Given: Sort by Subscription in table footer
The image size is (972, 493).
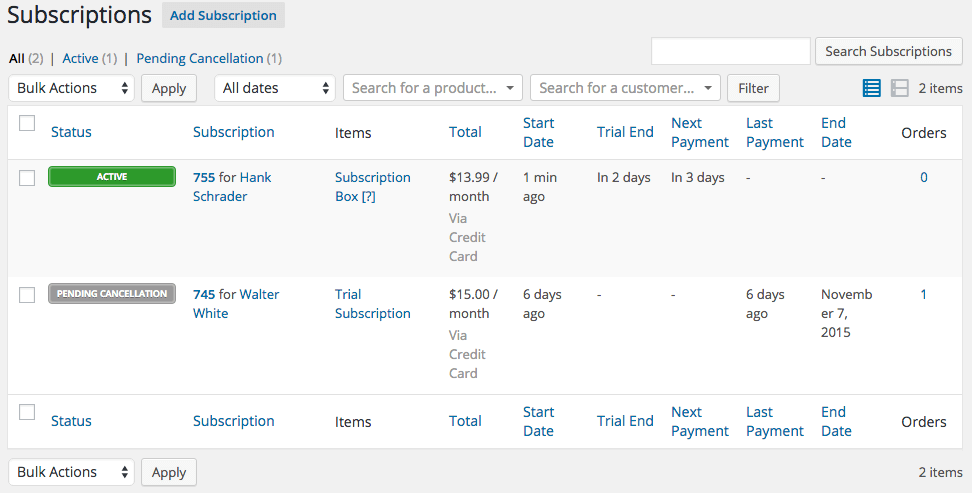Looking at the screenshot, I should tap(234, 421).
